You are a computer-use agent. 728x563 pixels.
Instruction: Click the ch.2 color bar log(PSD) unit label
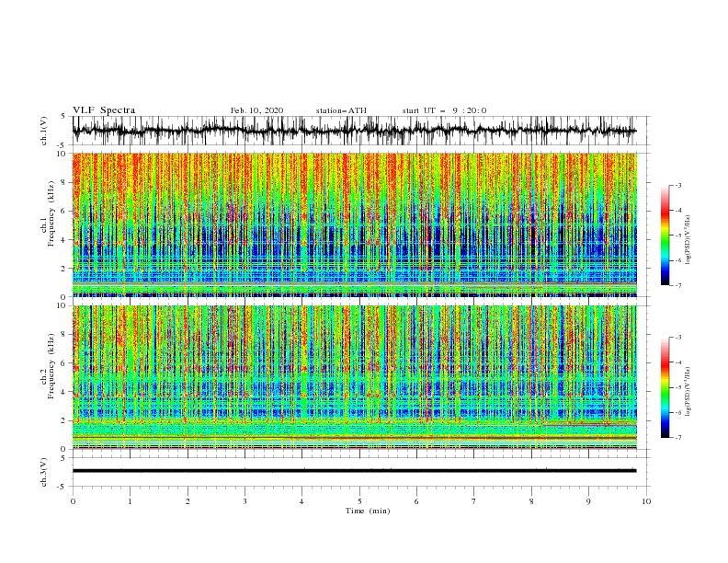coord(688,391)
